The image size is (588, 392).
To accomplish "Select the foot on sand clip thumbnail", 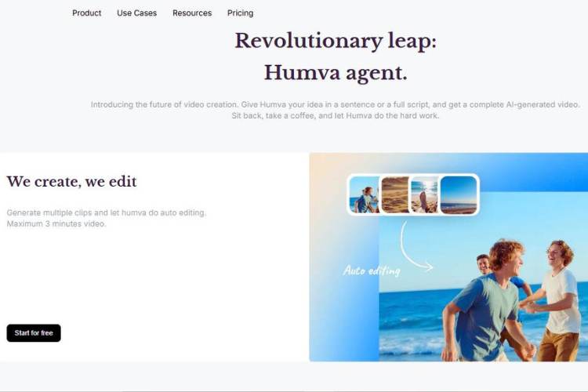I will pyautogui.click(x=424, y=194).
